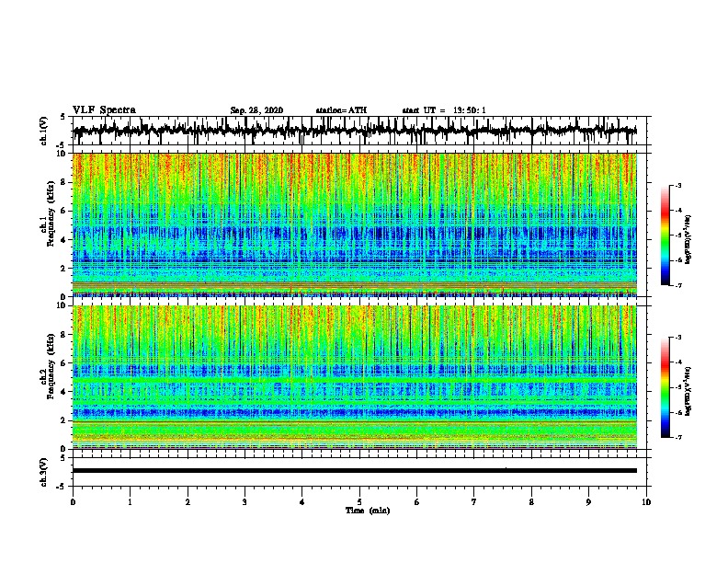The height and width of the screenshot is (563, 728).
Task: Click the "4" kHz tick on ch.2 spectrogram
Action: pos(64,392)
